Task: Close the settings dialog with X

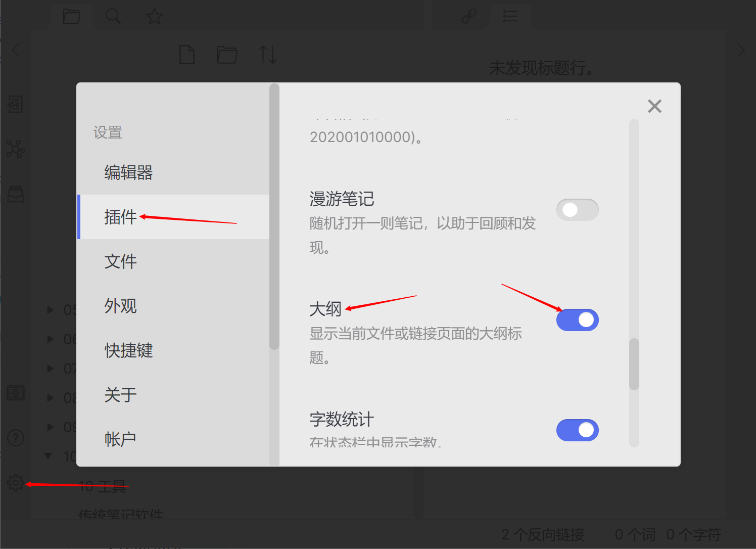Action: click(x=654, y=106)
